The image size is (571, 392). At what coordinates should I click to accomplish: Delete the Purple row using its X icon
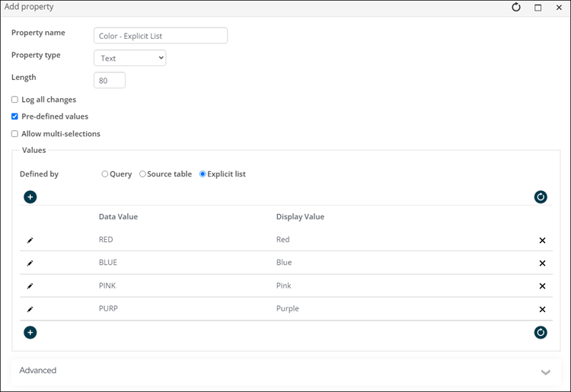click(542, 309)
